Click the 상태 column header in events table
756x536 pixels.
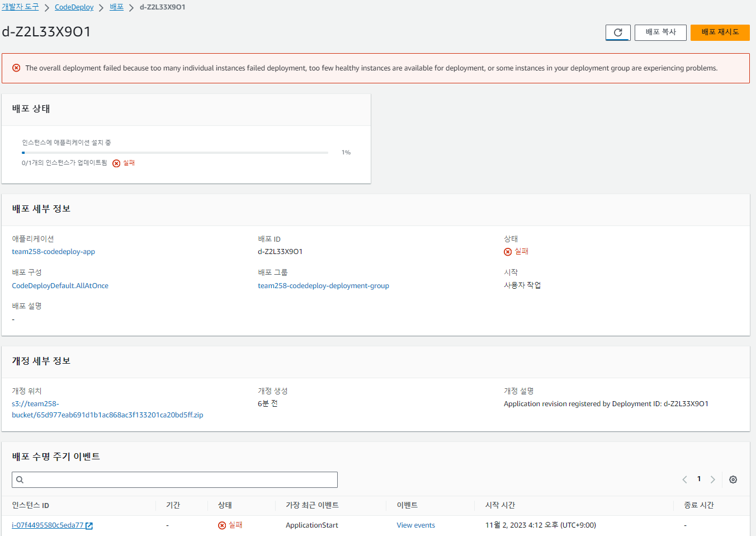pyautogui.click(x=225, y=505)
